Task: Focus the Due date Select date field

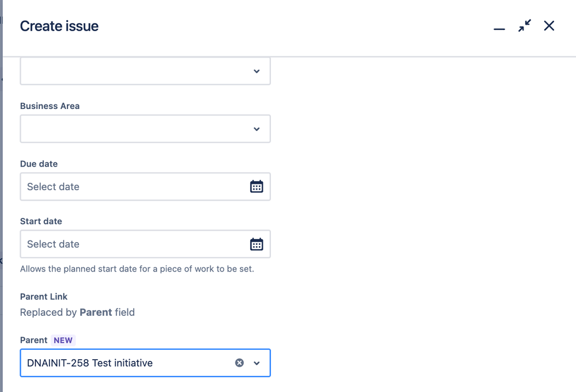Action: (145, 187)
